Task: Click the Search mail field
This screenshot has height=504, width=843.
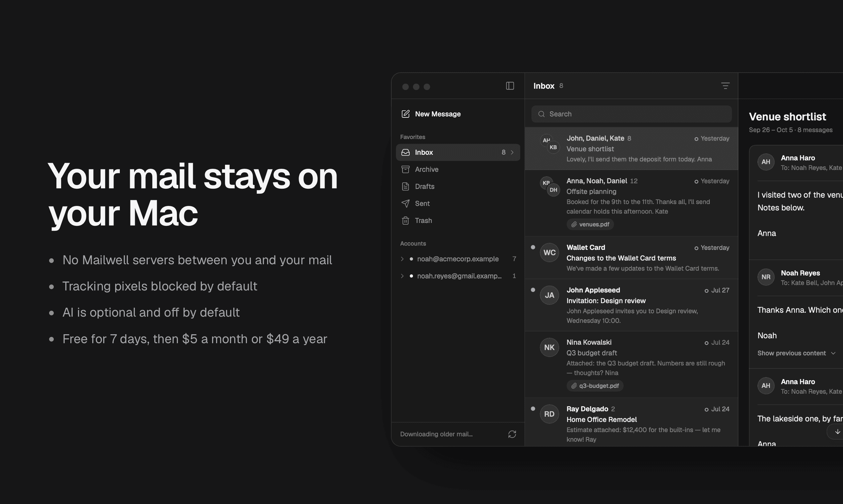Action: tap(631, 114)
